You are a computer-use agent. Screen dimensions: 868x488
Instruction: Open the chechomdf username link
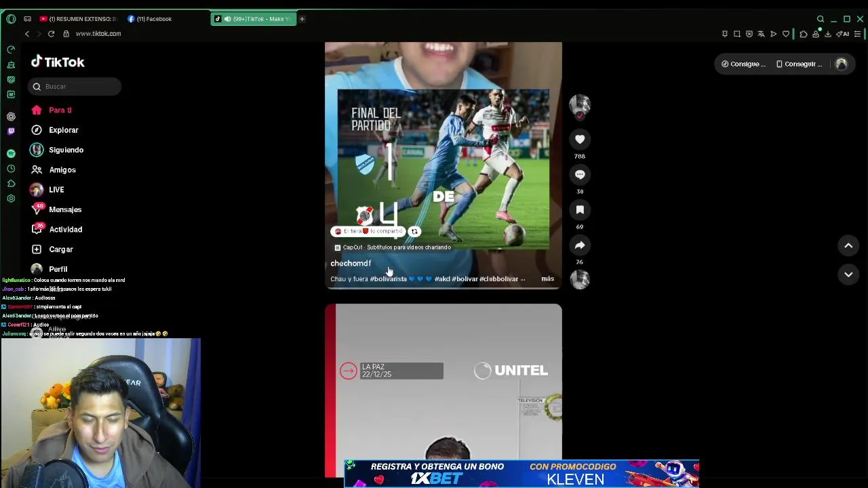click(351, 263)
